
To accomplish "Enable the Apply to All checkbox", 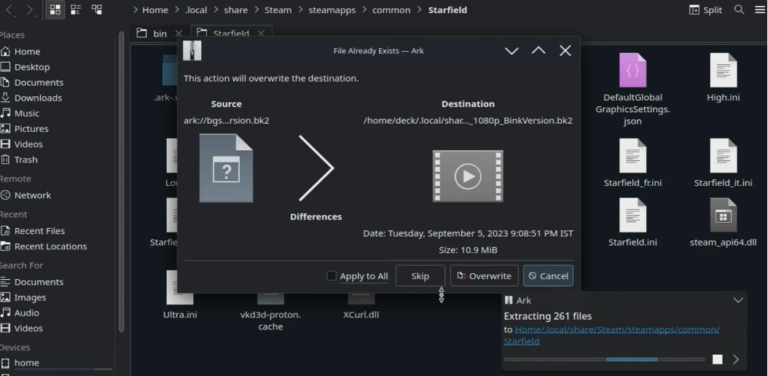I will click(x=332, y=276).
